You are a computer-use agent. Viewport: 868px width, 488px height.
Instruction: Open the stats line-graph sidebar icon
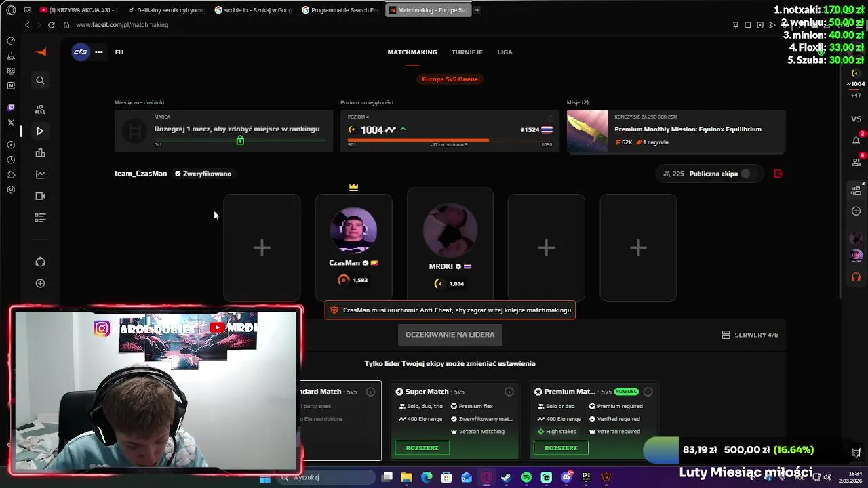point(40,174)
